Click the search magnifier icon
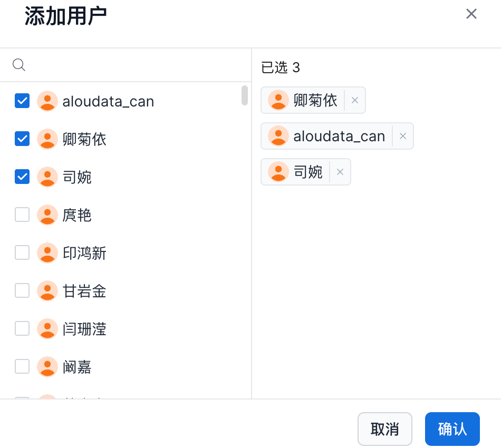The image size is (501, 448). pyautogui.click(x=19, y=65)
